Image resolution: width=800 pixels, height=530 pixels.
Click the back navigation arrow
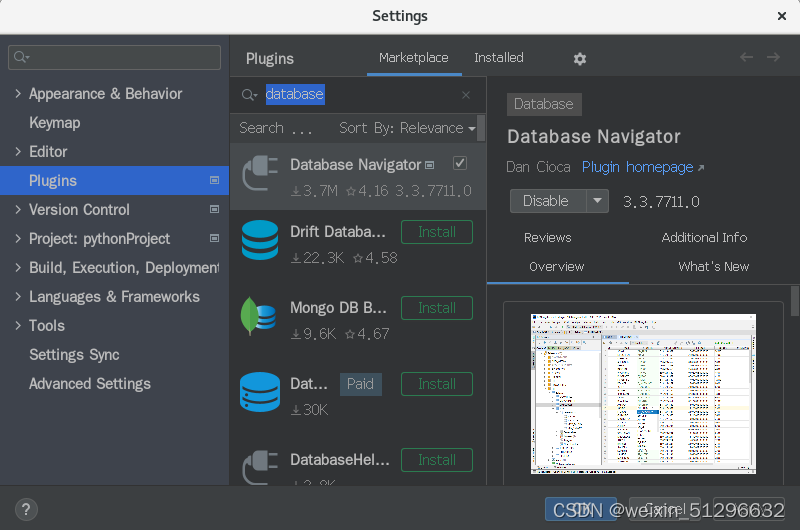746,57
